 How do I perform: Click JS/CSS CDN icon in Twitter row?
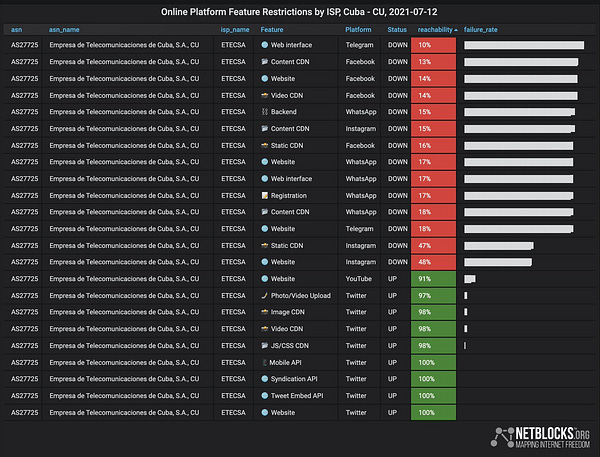tap(264, 346)
